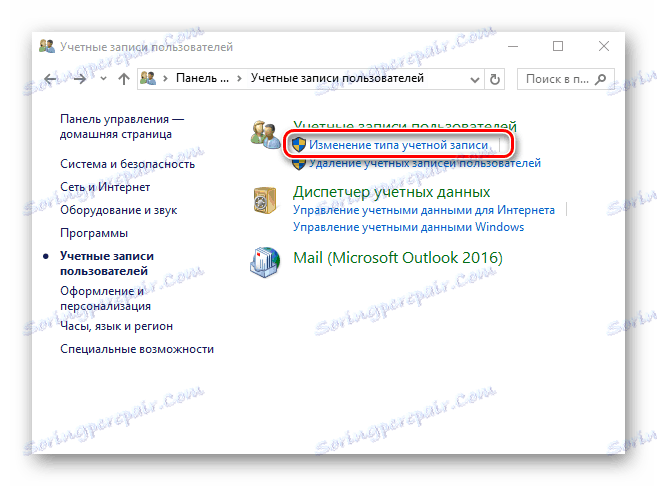Click the user accounts people icon
The height and width of the screenshot is (486, 657).
pyautogui.click(x=266, y=134)
